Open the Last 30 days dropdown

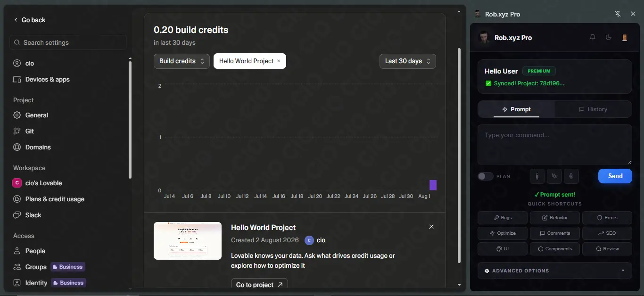pyautogui.click(x=408, y=61)
